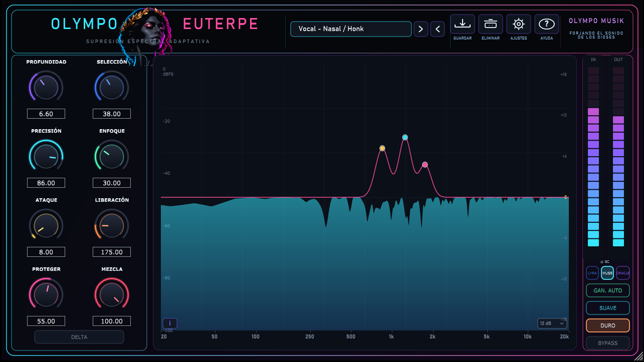Click the 250 frequency axis label
The height and width of the screenshot is (362, 644).
point(310,336)
